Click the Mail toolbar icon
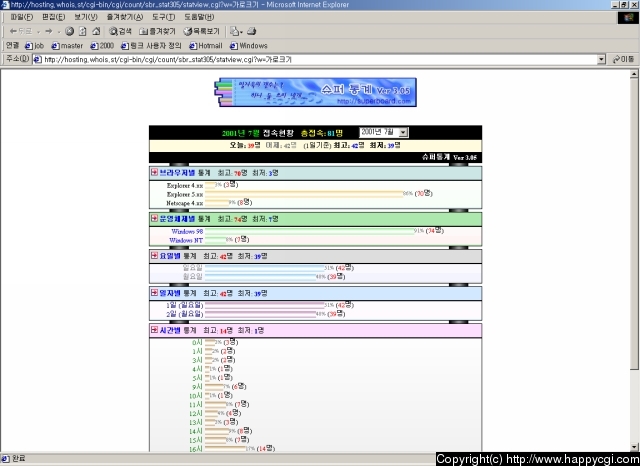Viewport: 640px width, 466px height. coord(236,31)
